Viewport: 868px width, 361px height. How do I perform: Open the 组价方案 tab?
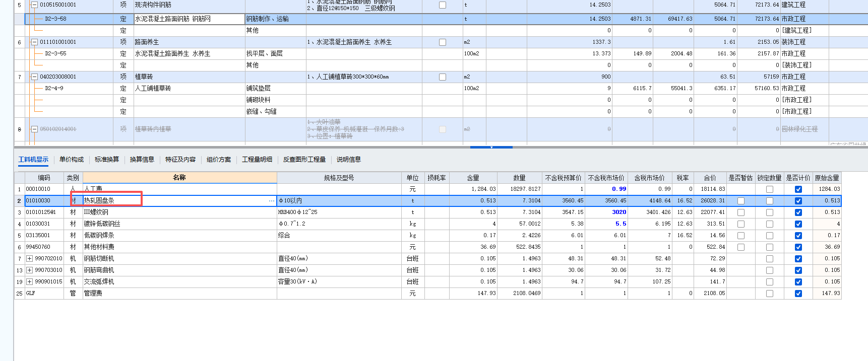219,160
